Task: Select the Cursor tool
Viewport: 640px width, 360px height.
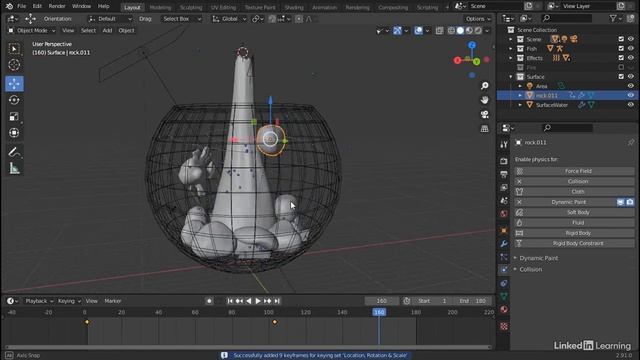Action: (x=14, y=65)
